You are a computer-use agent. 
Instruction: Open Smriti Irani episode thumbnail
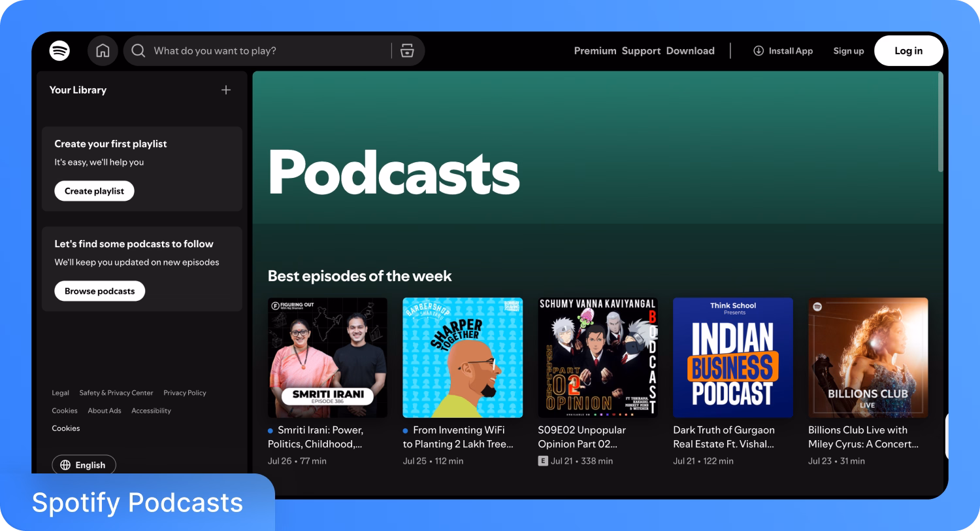tap(327, 358)
